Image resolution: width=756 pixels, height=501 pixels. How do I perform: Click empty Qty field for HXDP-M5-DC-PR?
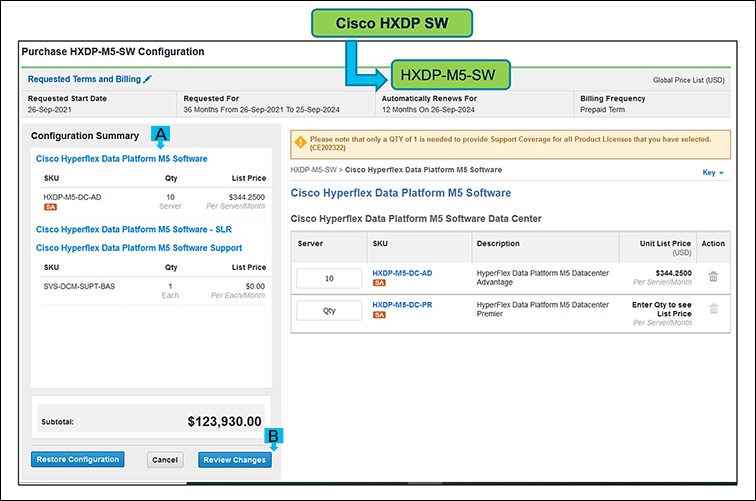coord(329,311)
